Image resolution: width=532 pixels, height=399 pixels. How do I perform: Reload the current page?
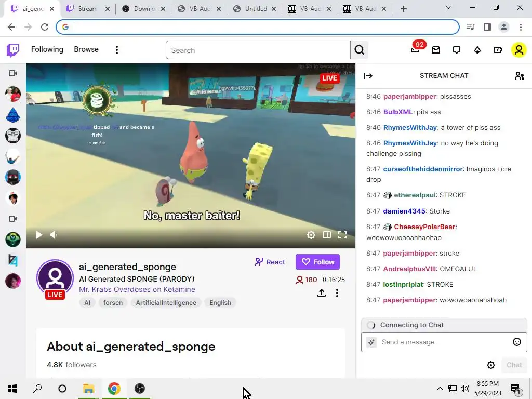coord(45,27)
